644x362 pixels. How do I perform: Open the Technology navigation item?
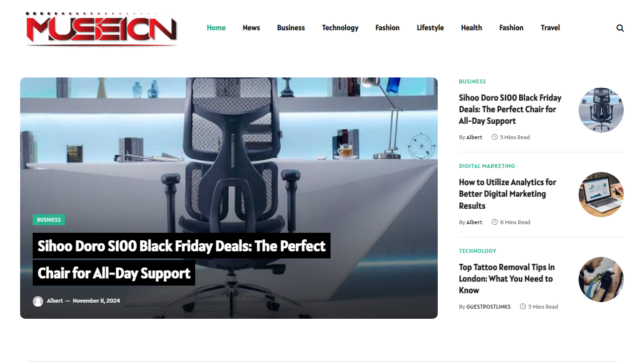pyautogui.click(x=340, y=28)
